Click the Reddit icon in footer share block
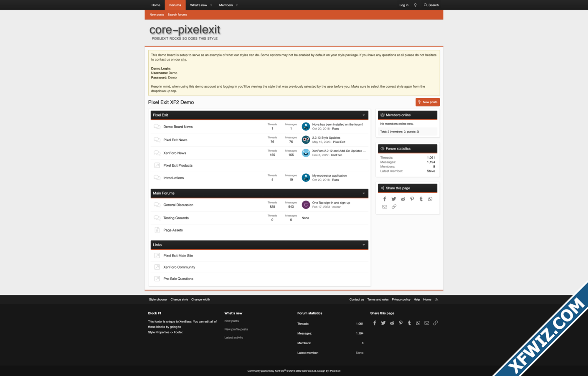This screenshot has height=376, width=588. click(392, 323)
